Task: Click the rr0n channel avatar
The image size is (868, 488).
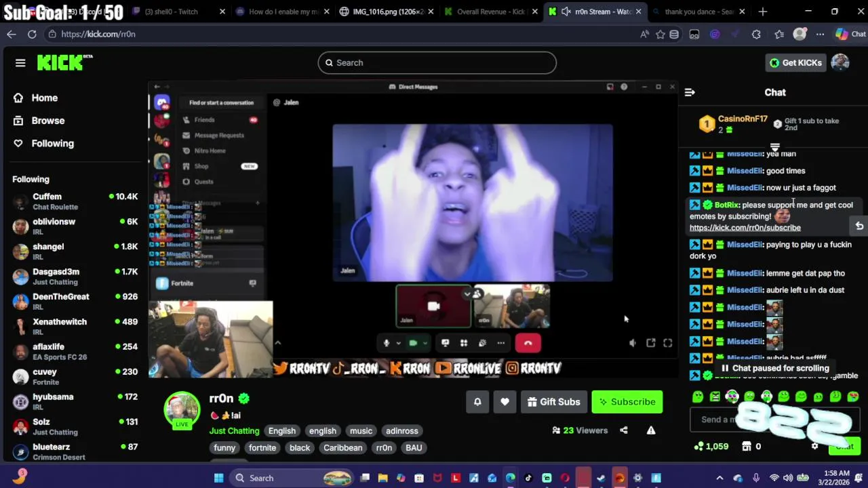Action: point(182,409)
